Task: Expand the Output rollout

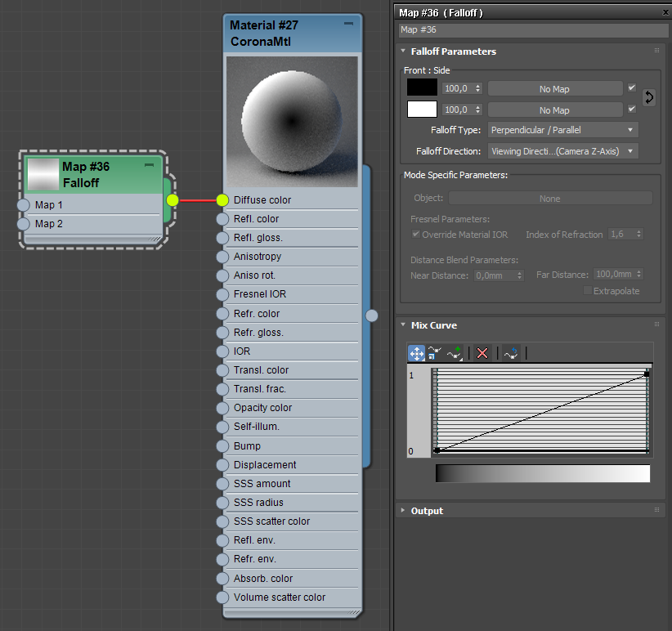Action: point(427,511)
